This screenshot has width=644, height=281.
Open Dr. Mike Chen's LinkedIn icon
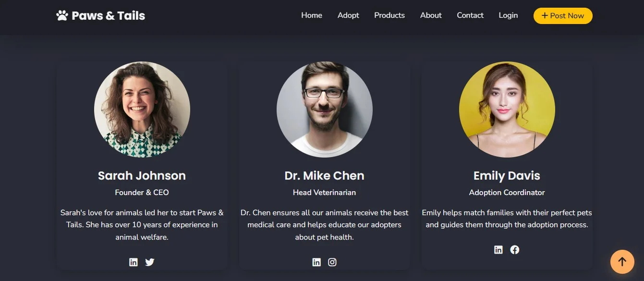(x=316, y=262)
